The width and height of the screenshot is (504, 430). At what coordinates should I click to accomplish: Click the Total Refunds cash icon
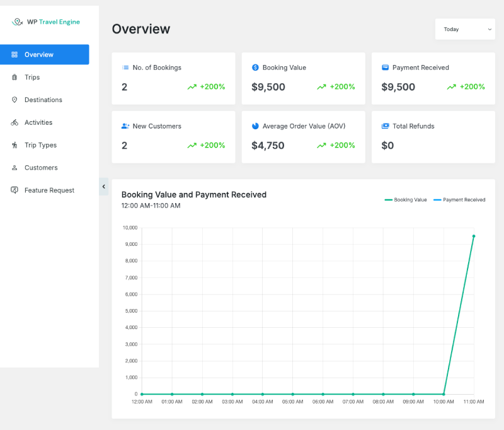tap(385, 126)
